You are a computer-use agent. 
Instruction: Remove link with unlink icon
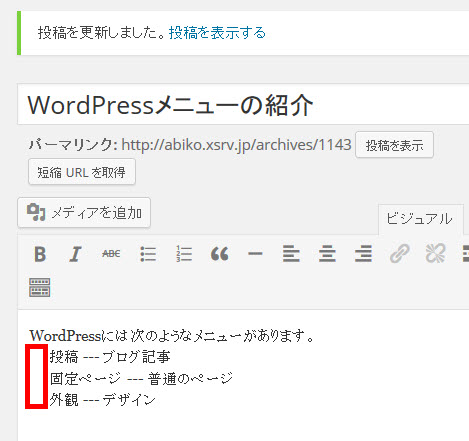point(435,254)
